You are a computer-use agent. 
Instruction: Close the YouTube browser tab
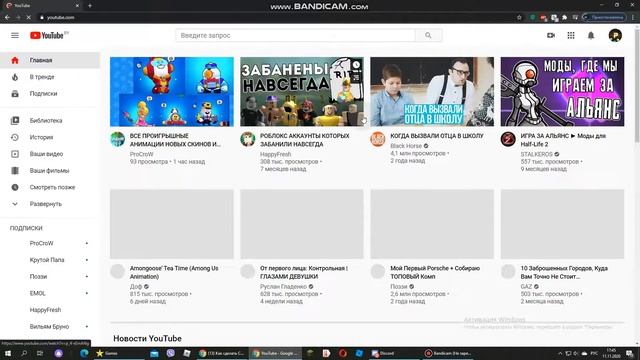coord(78,6)
